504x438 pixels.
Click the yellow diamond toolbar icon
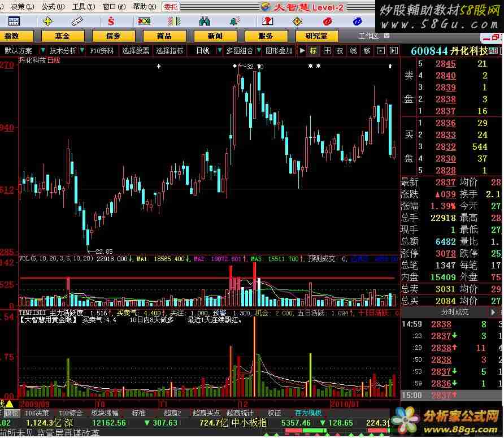[298, 21]
